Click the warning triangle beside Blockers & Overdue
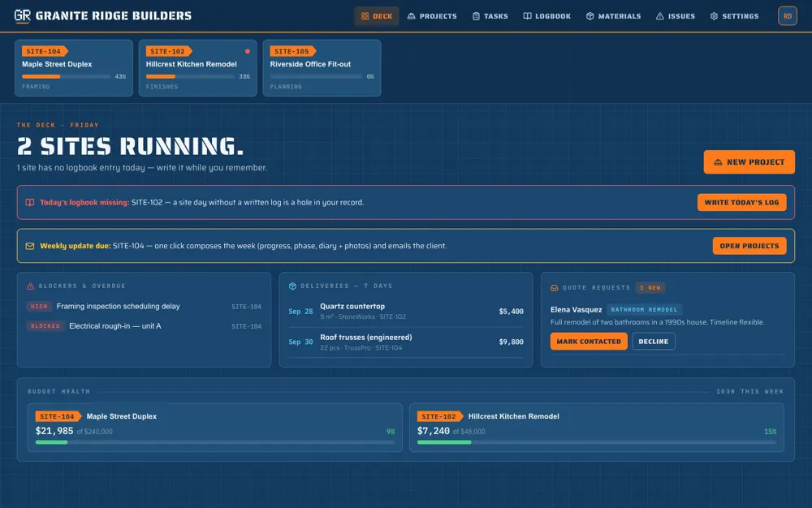 pos(31,286)
